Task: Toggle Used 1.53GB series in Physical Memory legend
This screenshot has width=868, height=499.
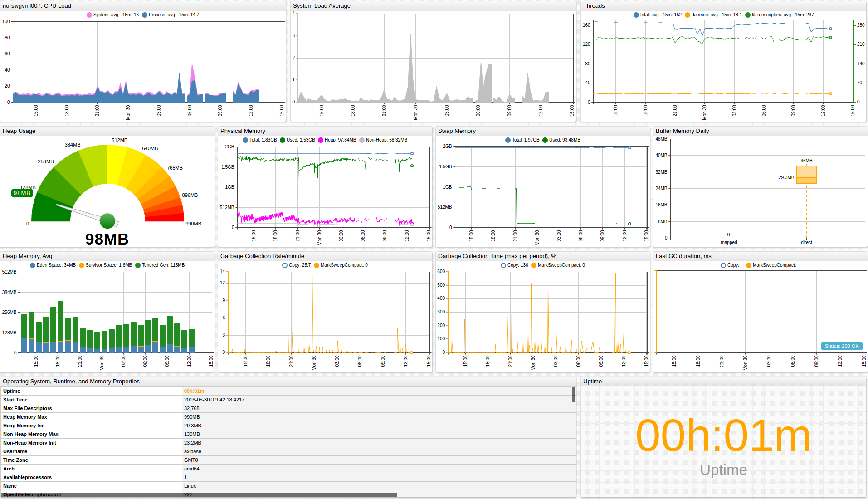Action: pyautogui.click(x=297, y=140)
